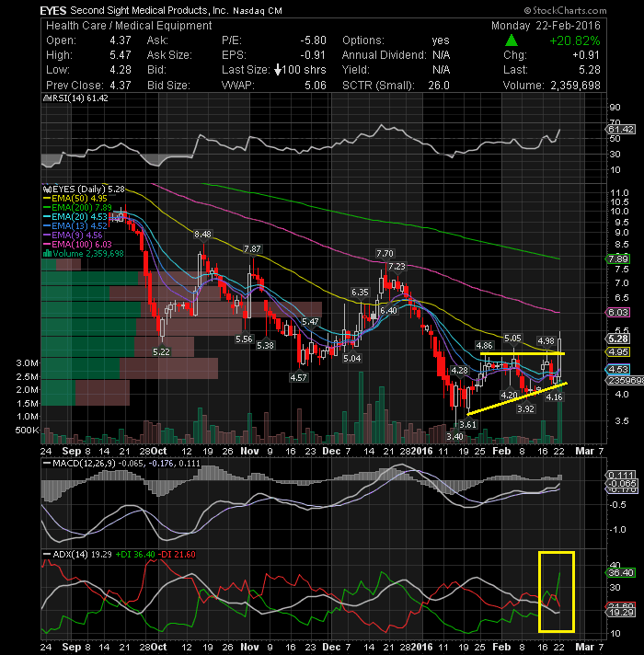
Task: Click the Monday 22-Feb-2016 date
Action: click(x=546, y=26)
